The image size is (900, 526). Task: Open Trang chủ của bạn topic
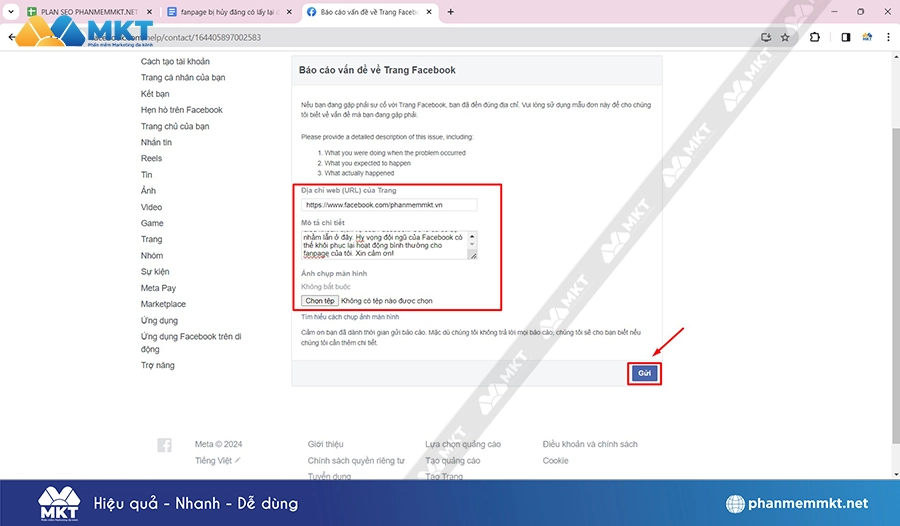tap(175, 126)
